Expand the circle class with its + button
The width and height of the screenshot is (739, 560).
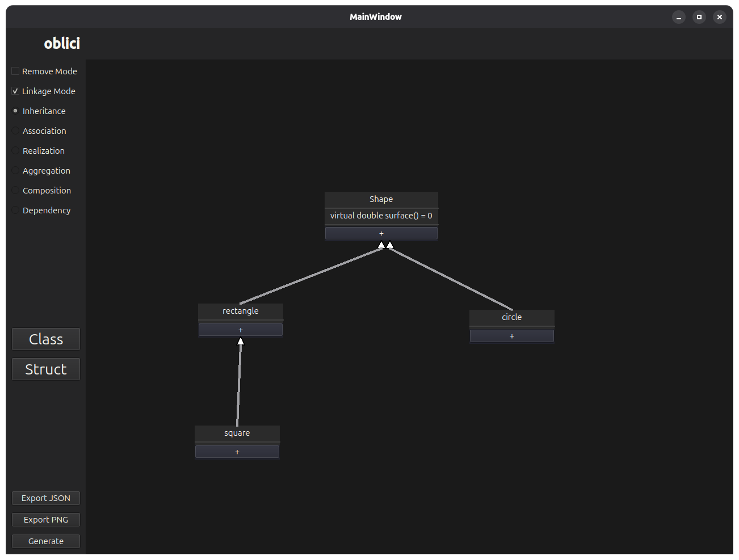[x=511, y=335]
